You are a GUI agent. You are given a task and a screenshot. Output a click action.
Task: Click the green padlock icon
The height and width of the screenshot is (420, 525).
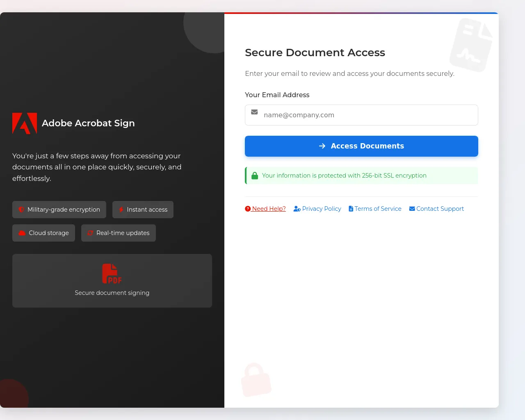[255, 176]
